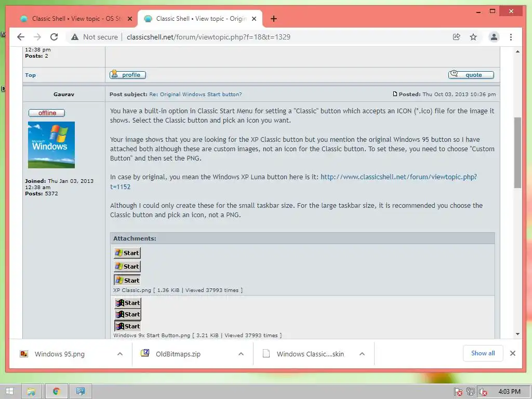Open a new tab with plus
The height and width of the screenshot is (399, 532).
[274, 19]
